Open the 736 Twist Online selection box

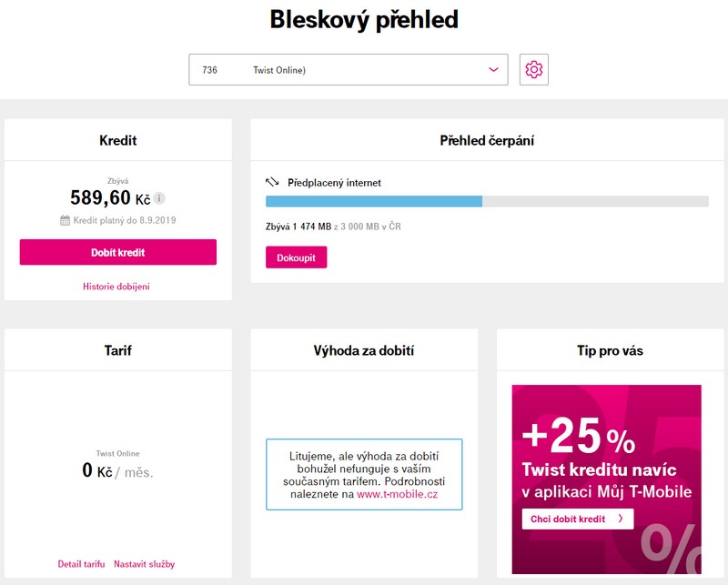click(349, 70)
